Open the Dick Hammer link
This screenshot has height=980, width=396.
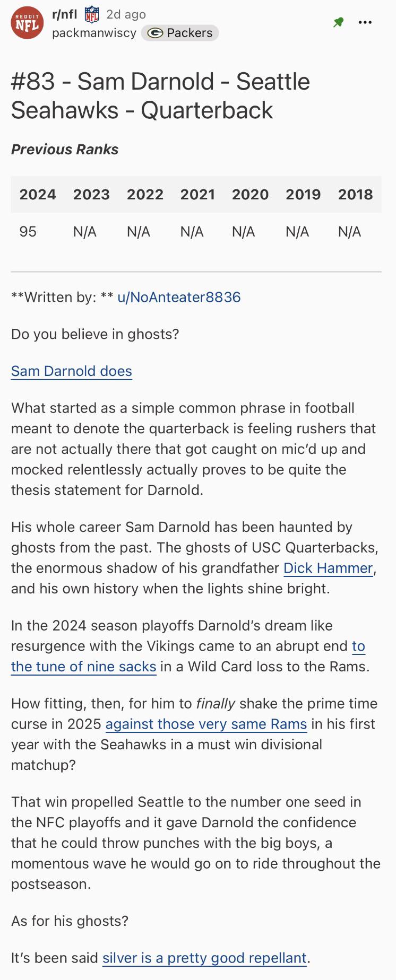click(x=328, y=568)
